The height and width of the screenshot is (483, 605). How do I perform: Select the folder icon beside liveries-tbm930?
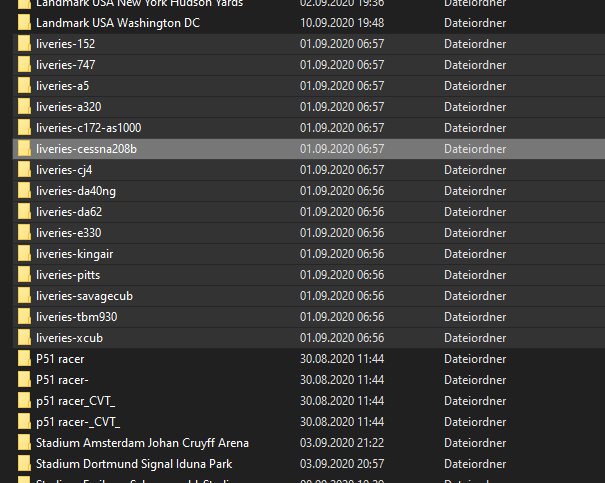24,317
